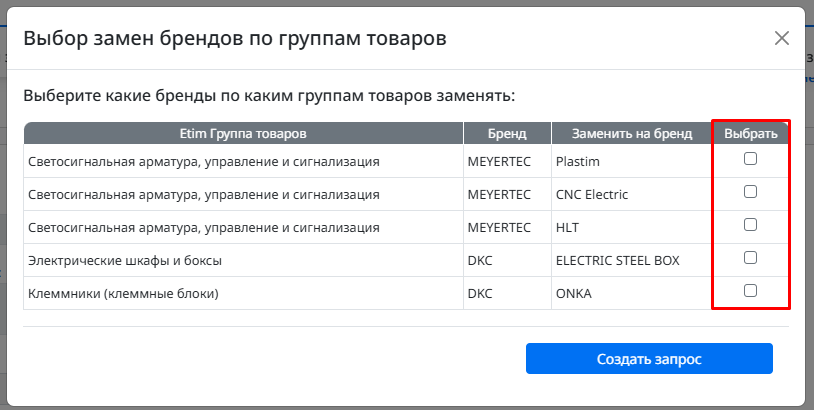Image resolution: width=814 pixels, height=410 pixels.
Task: Check the box for Plastim replacement
Action: coord(750,159)
